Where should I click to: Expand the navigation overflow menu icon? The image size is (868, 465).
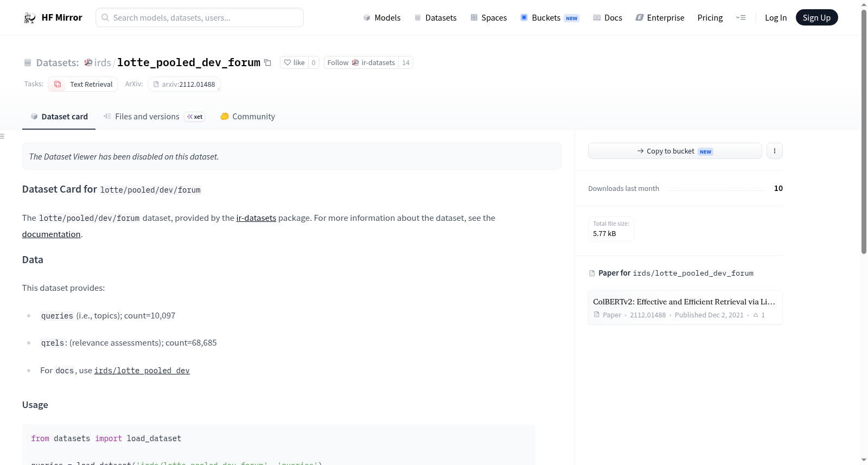(x=741, y=18)
